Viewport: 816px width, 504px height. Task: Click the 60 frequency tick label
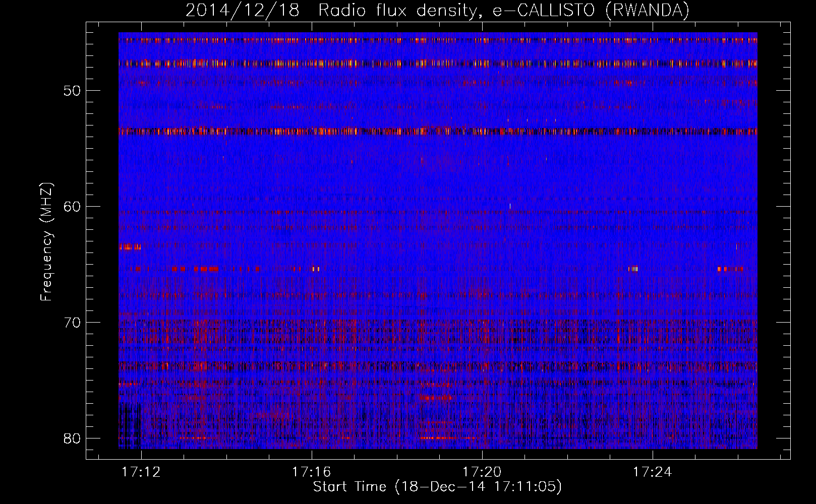(73, 207)
